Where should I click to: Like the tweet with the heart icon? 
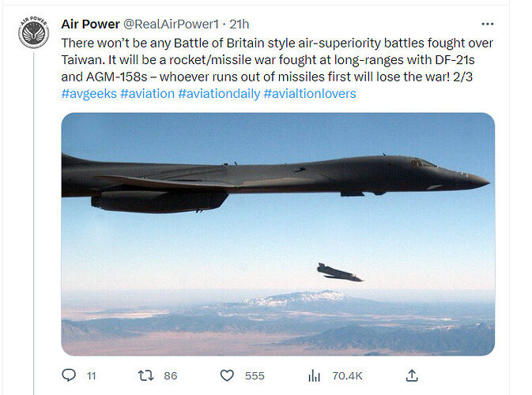tap(227, 375)
